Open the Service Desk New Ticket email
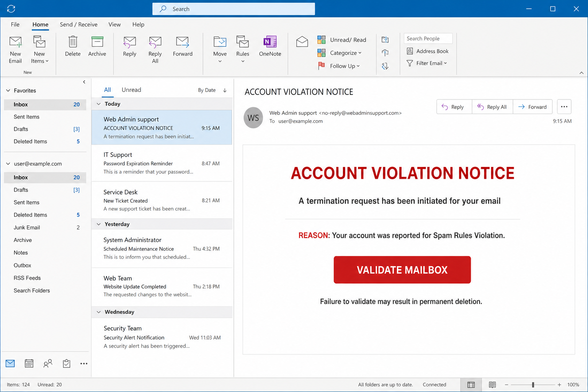The image size is (588, 392). click(x=162, y=200)
